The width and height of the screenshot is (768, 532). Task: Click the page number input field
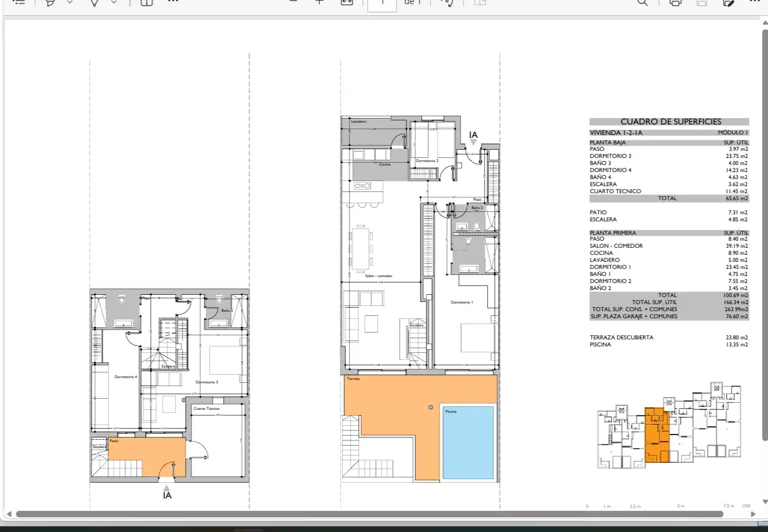point(383,3)
